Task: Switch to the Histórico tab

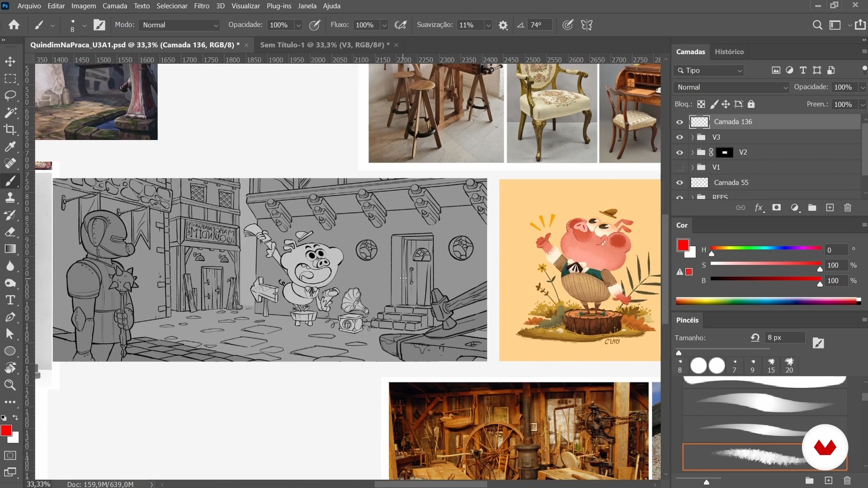Action: 729,52
